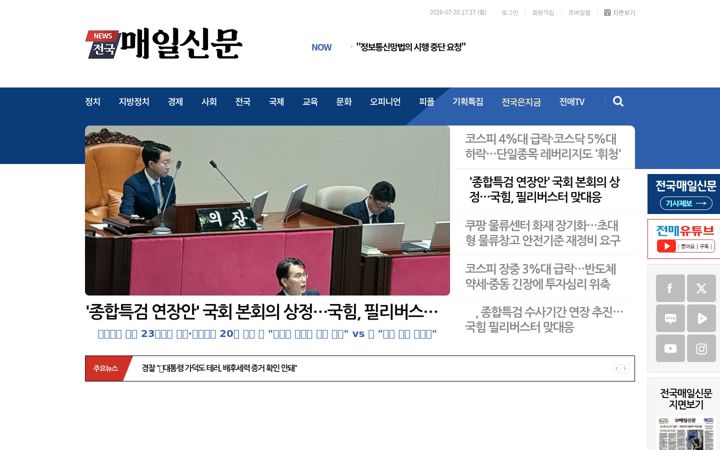Open the 문화 menu
The image size is (720, 450).
point(344,101)
